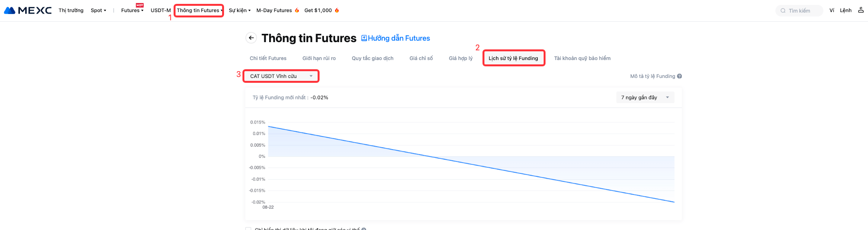Tick the checkbox below the funding chart
Screen dimensions: 868x230
coord(248,229)
